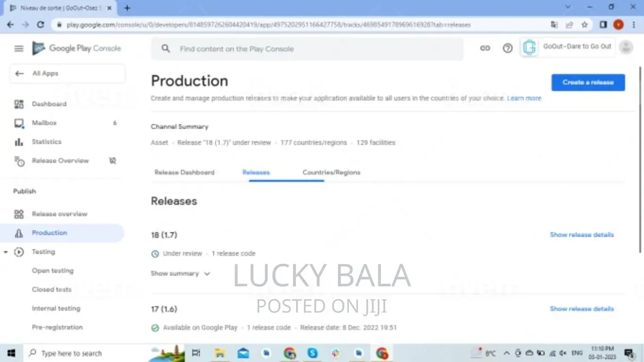
Task: Click the browser Forward arrow
Action: (25, 25)
